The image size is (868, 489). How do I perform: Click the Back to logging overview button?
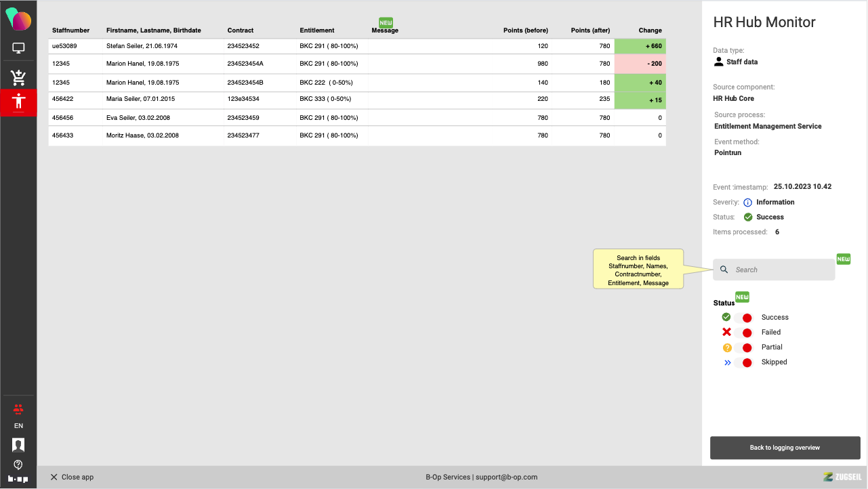[x=785, y=448]
